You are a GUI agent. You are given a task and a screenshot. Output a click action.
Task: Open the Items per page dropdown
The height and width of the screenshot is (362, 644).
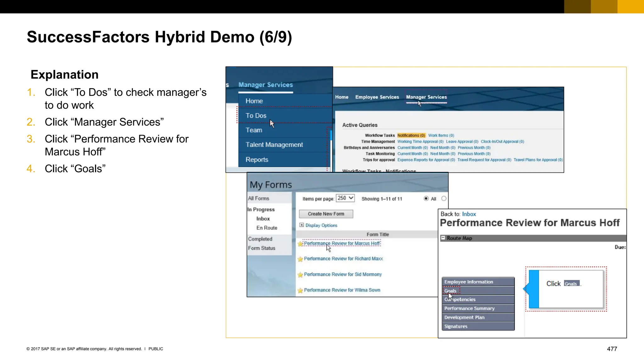click(345, 198)
